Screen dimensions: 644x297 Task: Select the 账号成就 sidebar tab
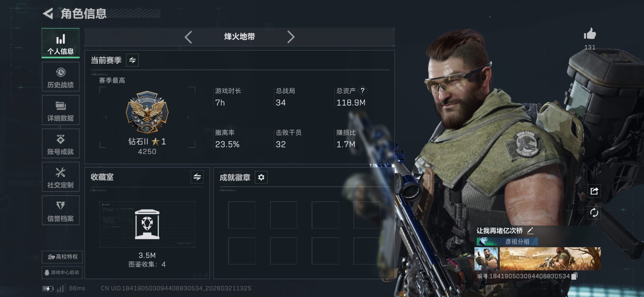[61, 143]
